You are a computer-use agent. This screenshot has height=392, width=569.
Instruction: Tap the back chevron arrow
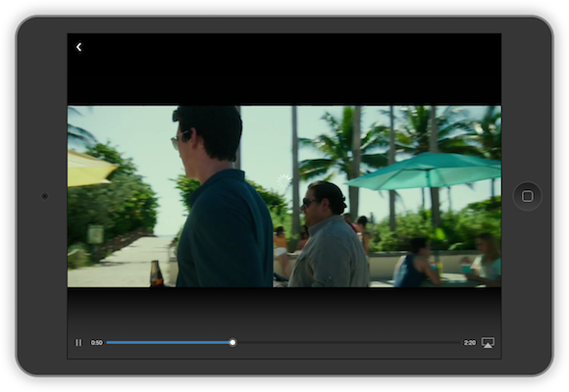coord(78,47)
